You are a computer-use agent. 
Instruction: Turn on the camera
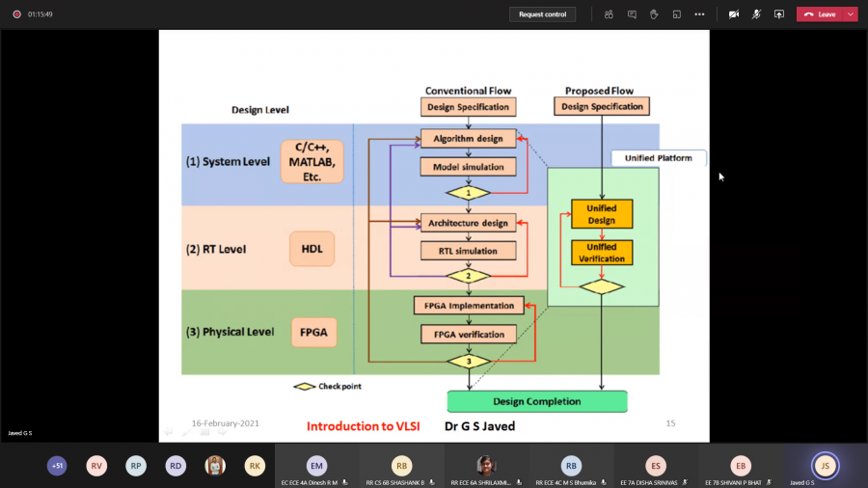point(734,14)
